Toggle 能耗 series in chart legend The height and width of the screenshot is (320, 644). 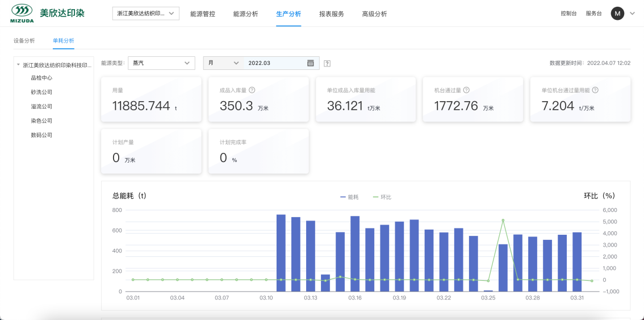coord(349,197)
